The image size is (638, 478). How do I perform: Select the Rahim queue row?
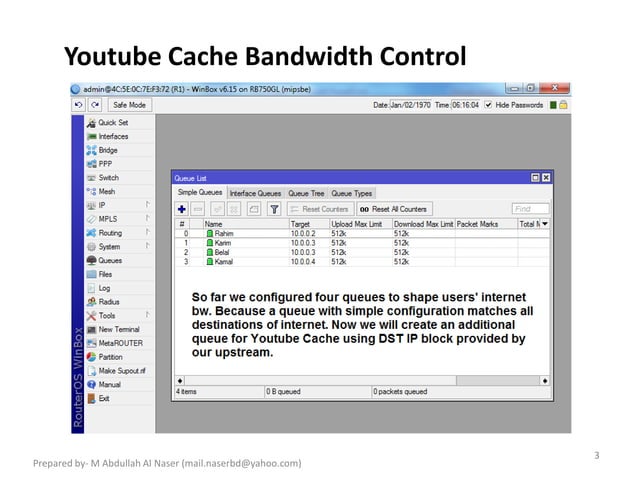362,234
